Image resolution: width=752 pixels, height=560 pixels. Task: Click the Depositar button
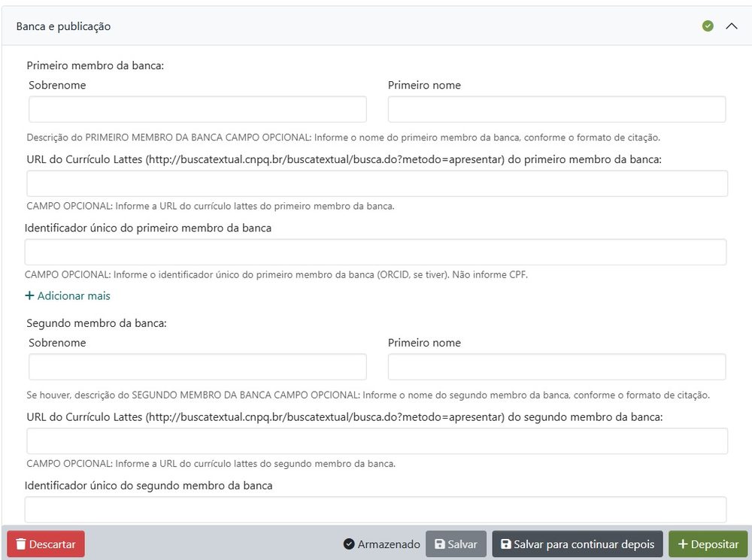708,544
